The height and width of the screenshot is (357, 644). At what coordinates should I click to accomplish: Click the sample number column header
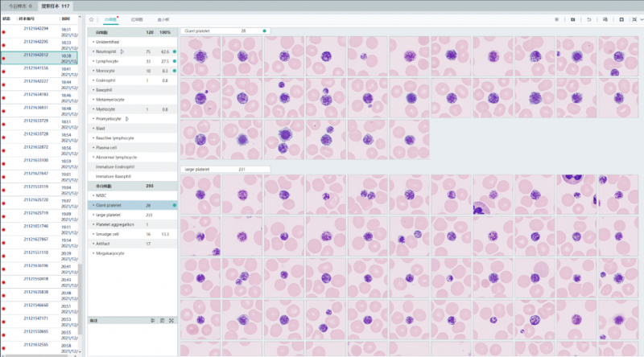click(x=27, y=18)
